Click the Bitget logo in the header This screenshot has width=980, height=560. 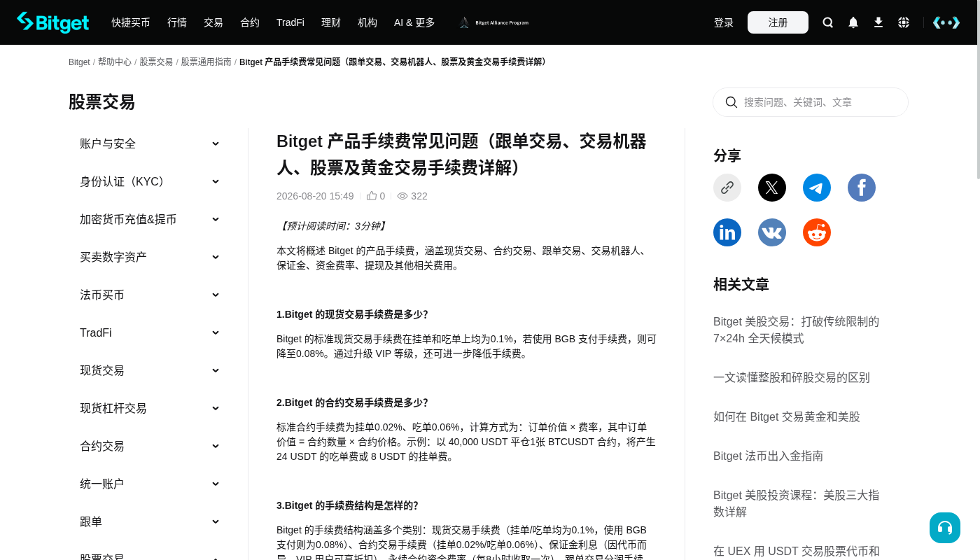[53, 22]
